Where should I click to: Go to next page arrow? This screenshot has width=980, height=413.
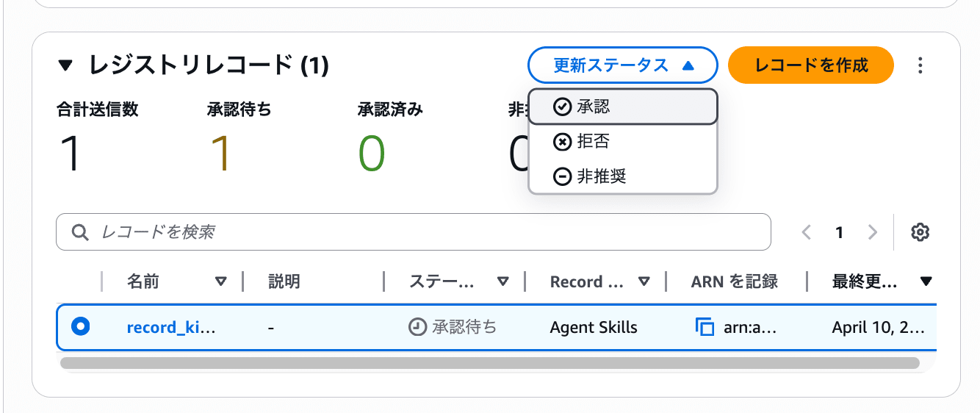[x=873, y=233]
